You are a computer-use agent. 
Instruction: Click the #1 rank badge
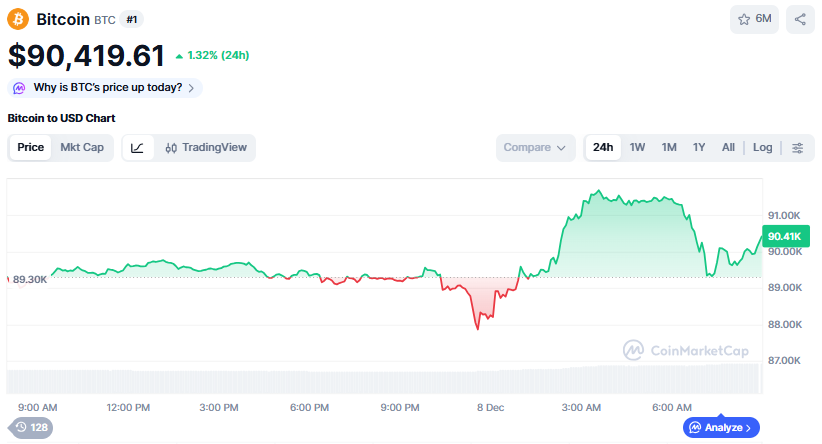[132, 19]
